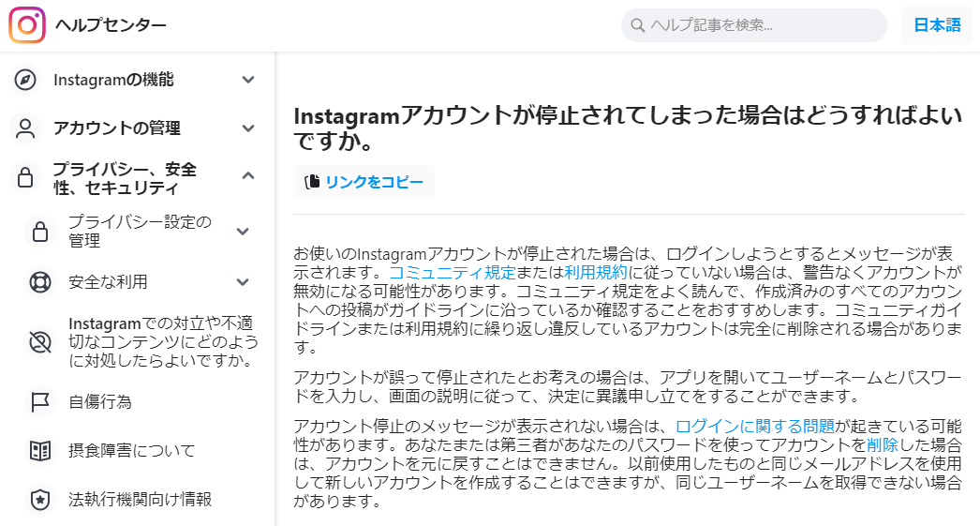Viewport: 980px width, 526px height.
Task: Click the リンクをコピー button
Action: click(x=364, y=182)
